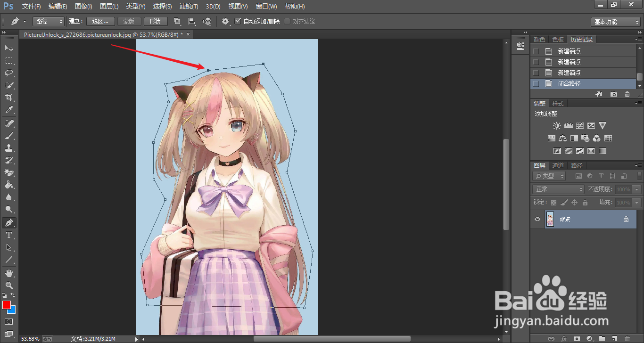Switch to the 路径 tab
The width and height of the screenshot is (644, 343).
point(577,165)
